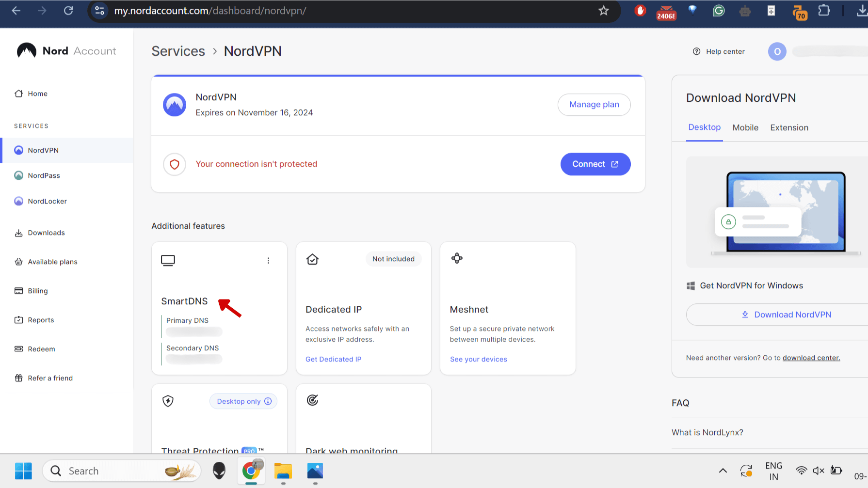Click Manage plan button

pos(594,105)
